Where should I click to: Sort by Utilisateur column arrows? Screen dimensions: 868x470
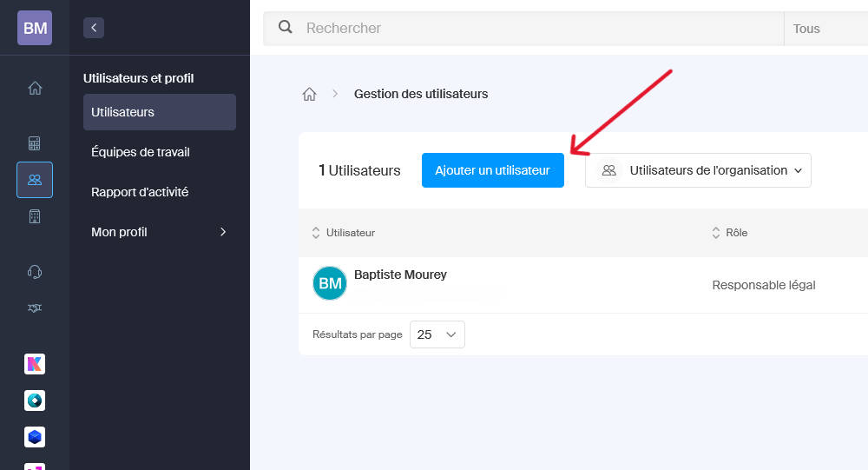coord(316,233)
